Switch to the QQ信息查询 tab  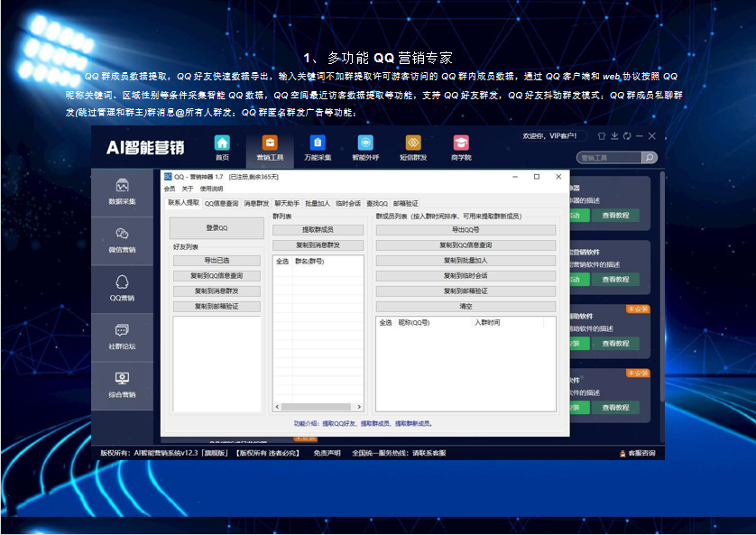coord(221,203)
